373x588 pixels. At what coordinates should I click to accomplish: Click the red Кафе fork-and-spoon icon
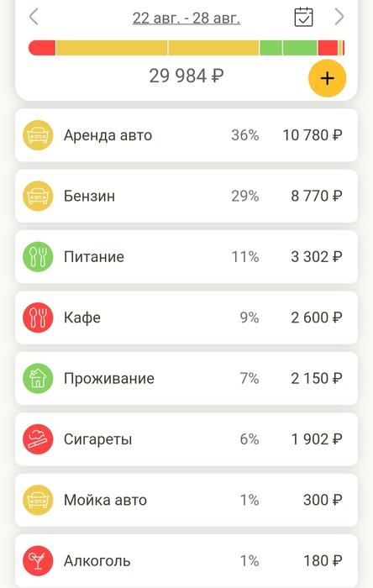click(38, 318)
